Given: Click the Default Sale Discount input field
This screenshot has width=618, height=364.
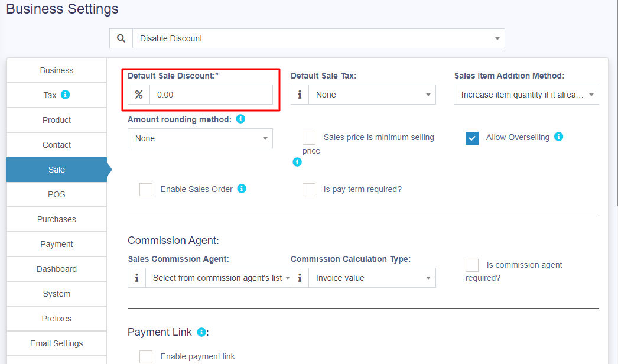Looking at the screenshot, I should point(211,95).
